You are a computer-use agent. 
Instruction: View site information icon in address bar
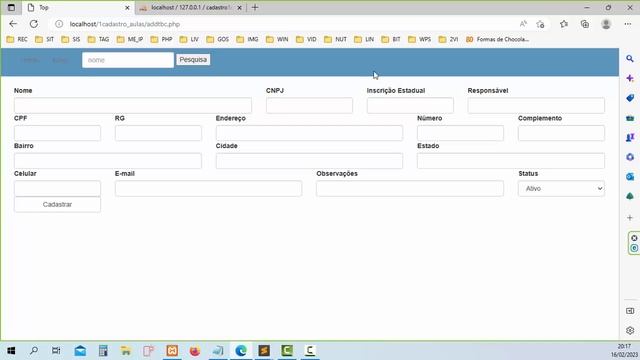tap(59, 24)
